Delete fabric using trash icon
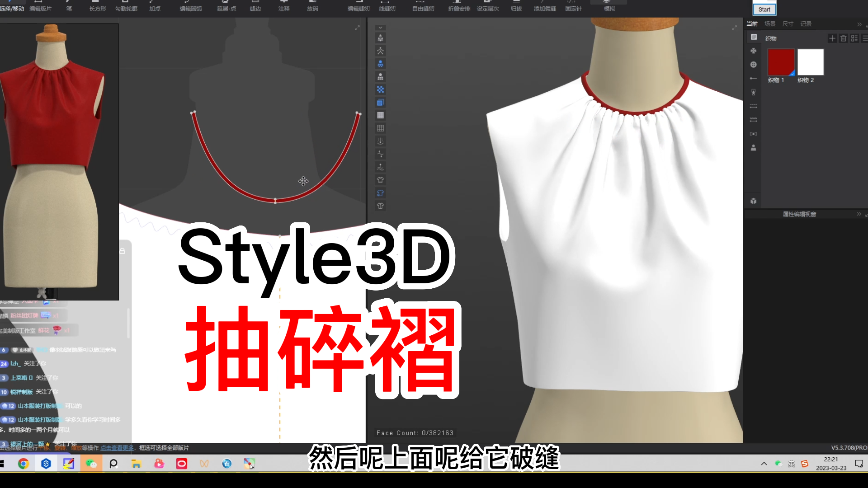868x488 pixels. (x=843, y=38)
